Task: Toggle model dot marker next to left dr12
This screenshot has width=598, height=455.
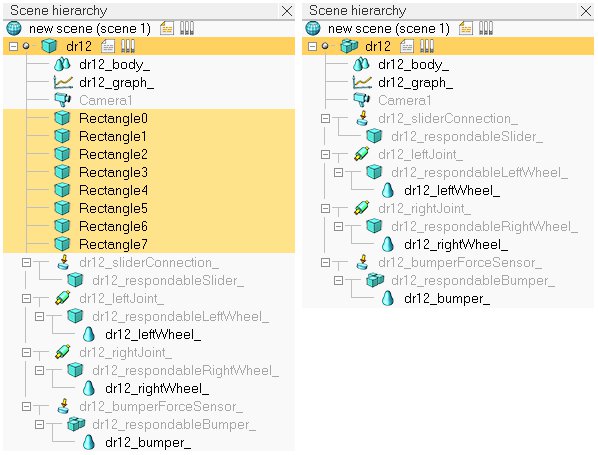Action: click(26, 47)
